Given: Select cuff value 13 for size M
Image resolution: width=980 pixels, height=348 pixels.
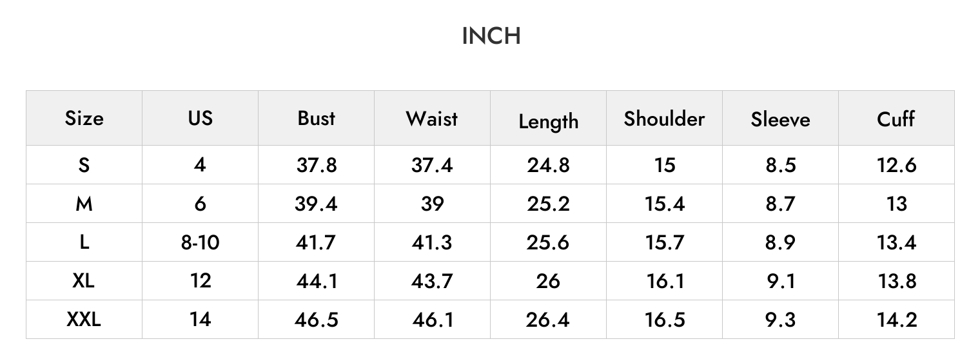Looking at the screenshot, I should click(x=896, y=204).
